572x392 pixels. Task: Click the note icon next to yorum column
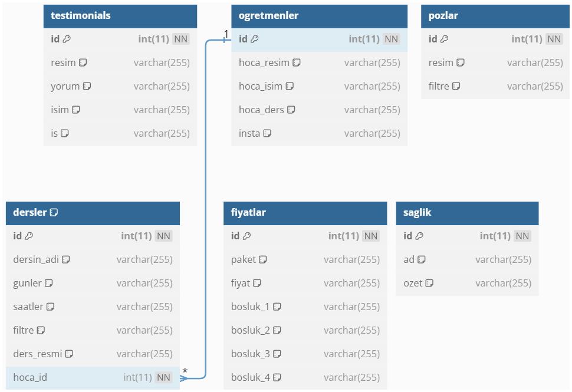click(x=87, y=87)
